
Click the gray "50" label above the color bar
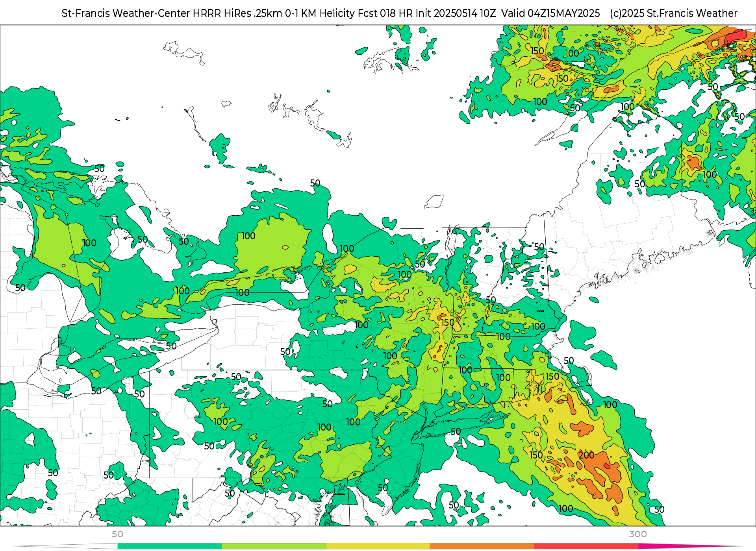[117, 534]
